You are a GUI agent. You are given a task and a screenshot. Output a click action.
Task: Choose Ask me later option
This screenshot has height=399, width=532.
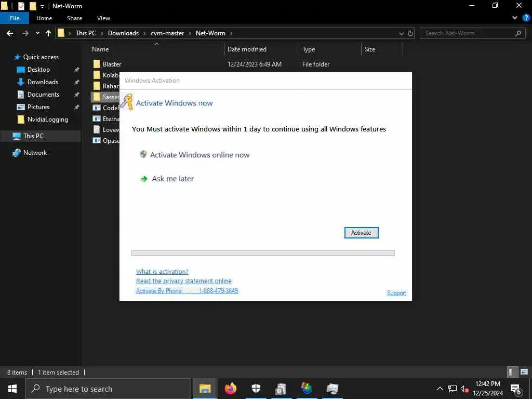pyautogui.click(x=172, y=179)
